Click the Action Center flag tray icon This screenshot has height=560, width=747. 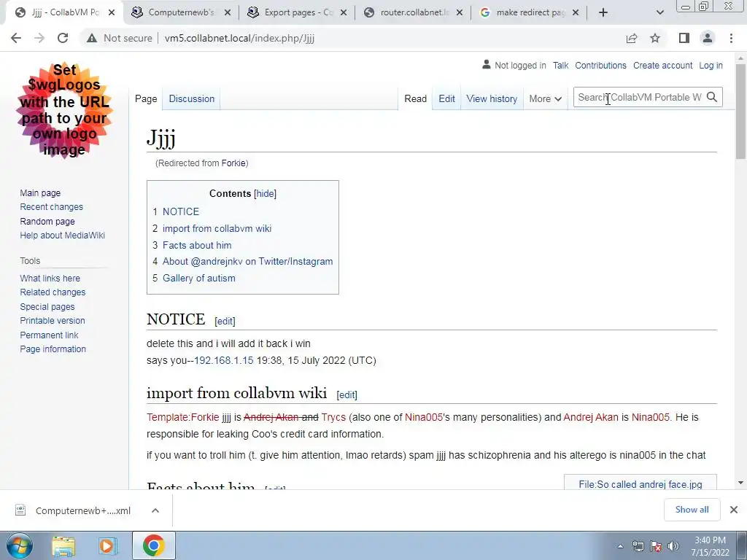[656, 546]
